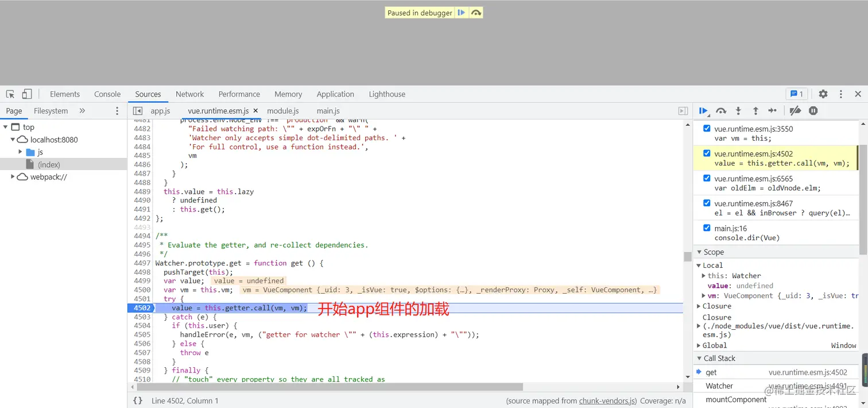
Task: Switch to the Console panel
Action: point(107,94)
